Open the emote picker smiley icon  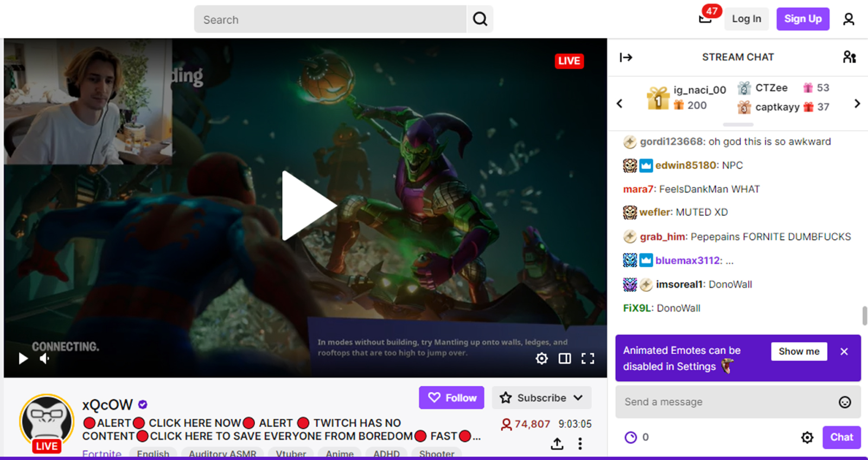pos(845,402)
